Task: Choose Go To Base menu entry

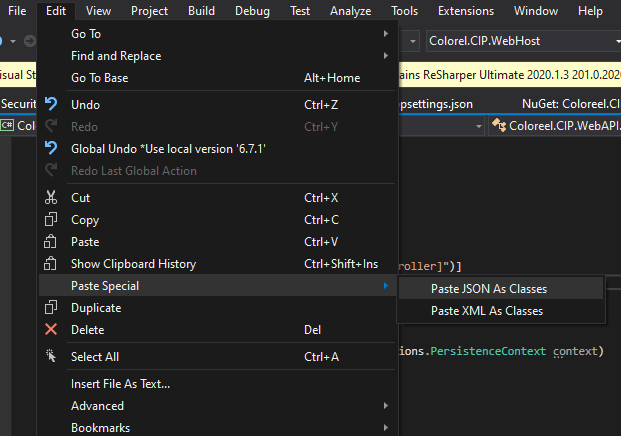Action: click(218, 78)
